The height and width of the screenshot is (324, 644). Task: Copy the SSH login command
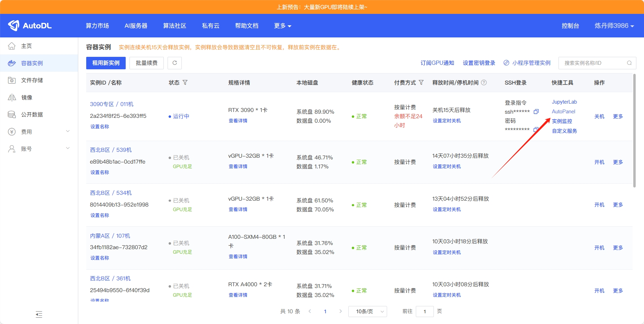536,112
